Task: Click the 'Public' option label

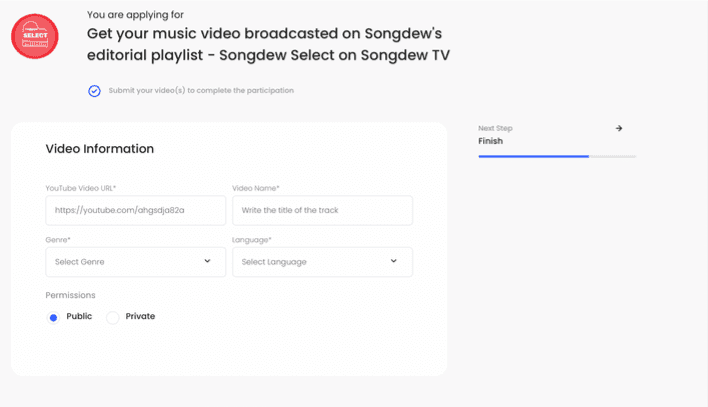Action: pos(79,316)
